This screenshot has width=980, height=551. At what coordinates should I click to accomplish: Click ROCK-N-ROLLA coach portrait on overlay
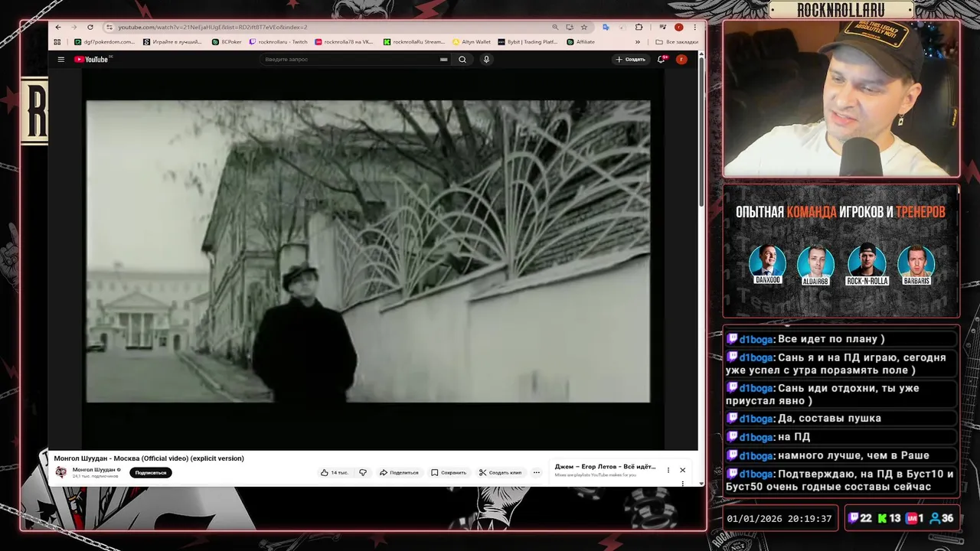(867, 265)
